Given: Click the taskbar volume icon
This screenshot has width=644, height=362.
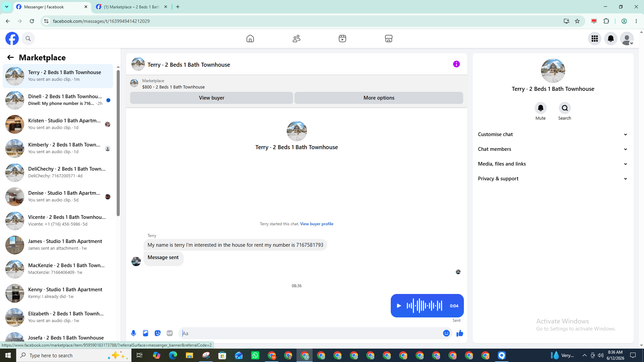Looking at the screenshot, I should (x=601, y=355).
